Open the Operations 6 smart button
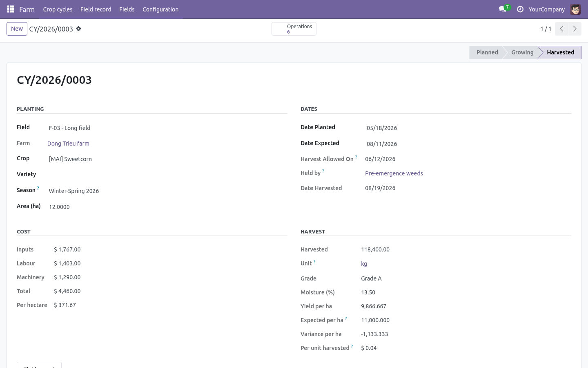The image size is (588, 368). [294, 29]
